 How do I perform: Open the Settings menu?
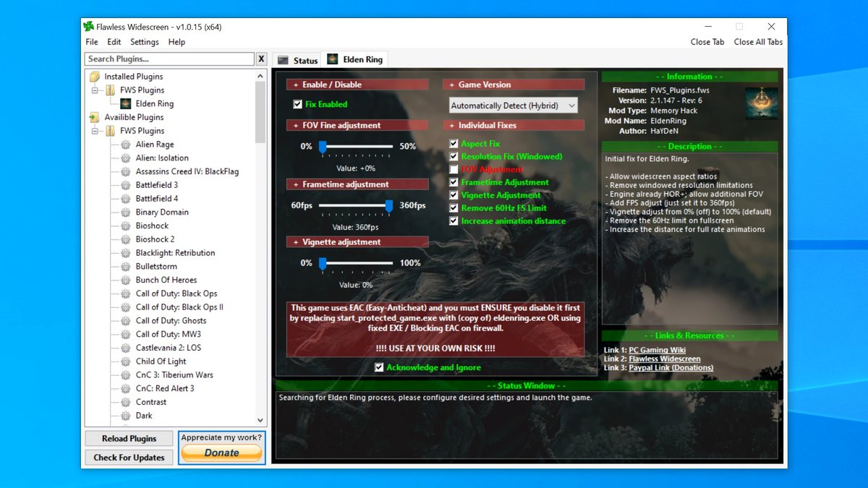144,42
